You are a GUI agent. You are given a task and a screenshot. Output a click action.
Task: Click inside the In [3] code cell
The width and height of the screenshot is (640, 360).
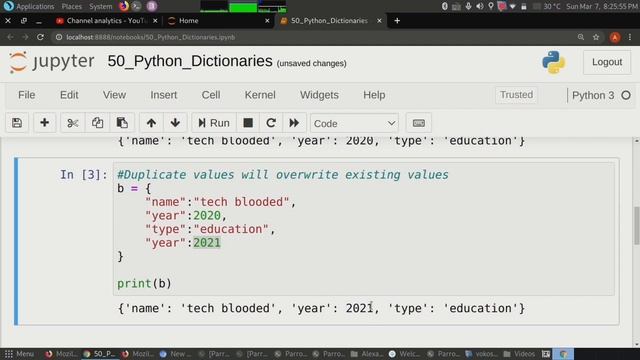click(x=363, y=229)
